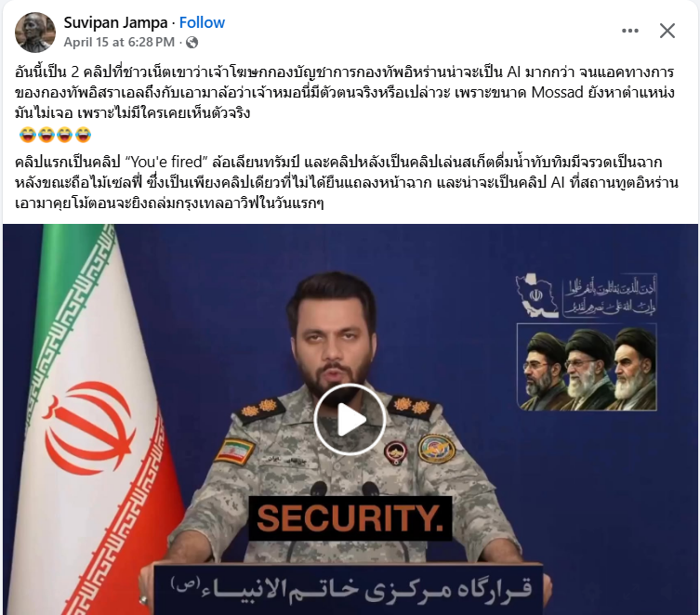Click the last laughing emoji in row
This screenshot has height=615, width=700.
83,134
